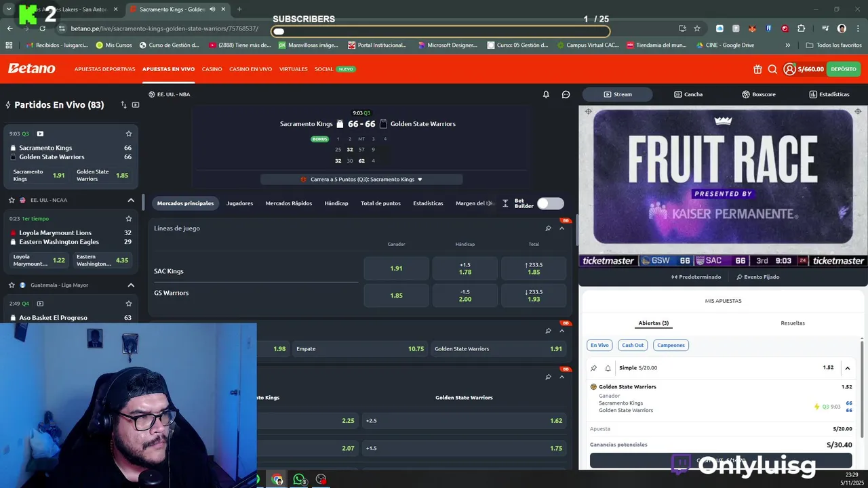This screenshot has width=868, height=488.
Task: Click the browser address bar URL
Action: [x=165, y=28]
